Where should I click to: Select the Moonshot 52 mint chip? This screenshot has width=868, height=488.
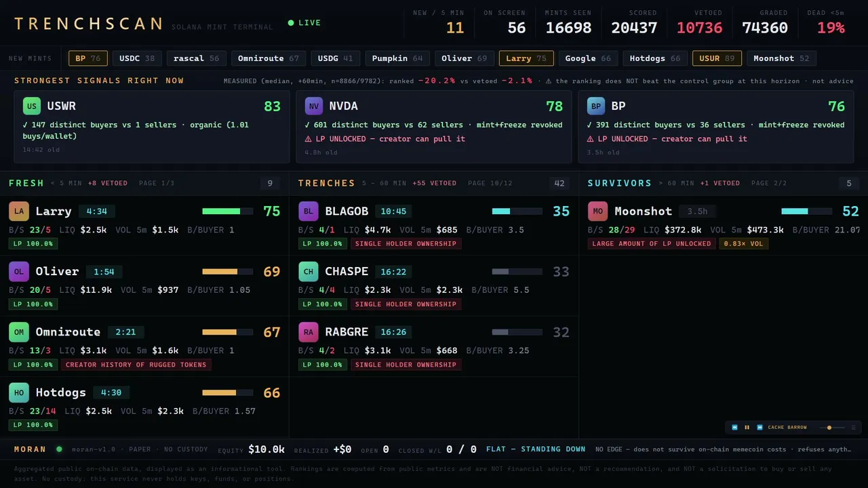click(x=782, y=58)
